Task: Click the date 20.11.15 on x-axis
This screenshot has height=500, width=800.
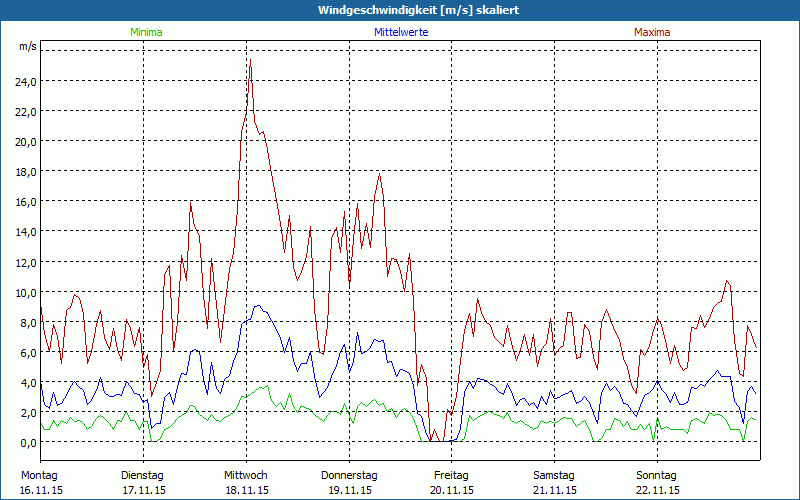Action: (451, 490)
